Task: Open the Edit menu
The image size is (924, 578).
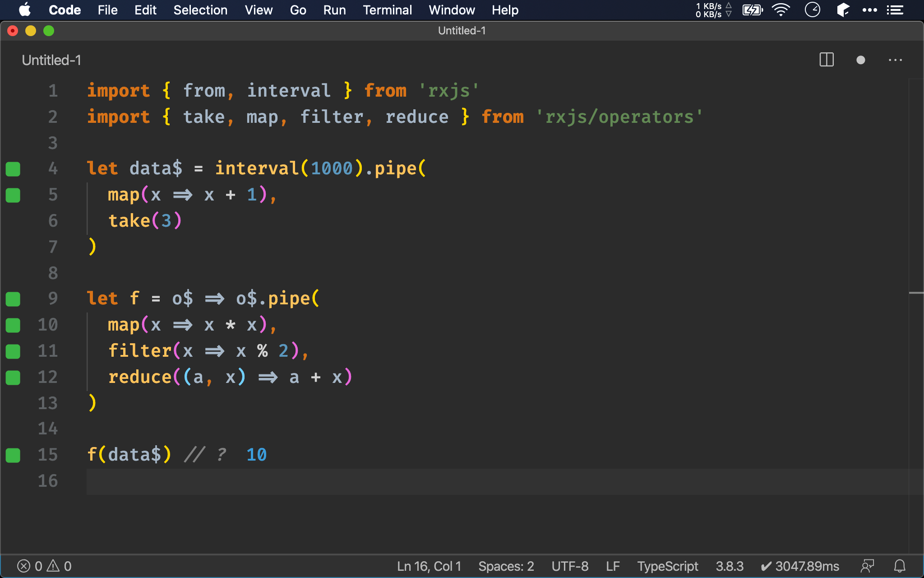Action: pos(145,10)
